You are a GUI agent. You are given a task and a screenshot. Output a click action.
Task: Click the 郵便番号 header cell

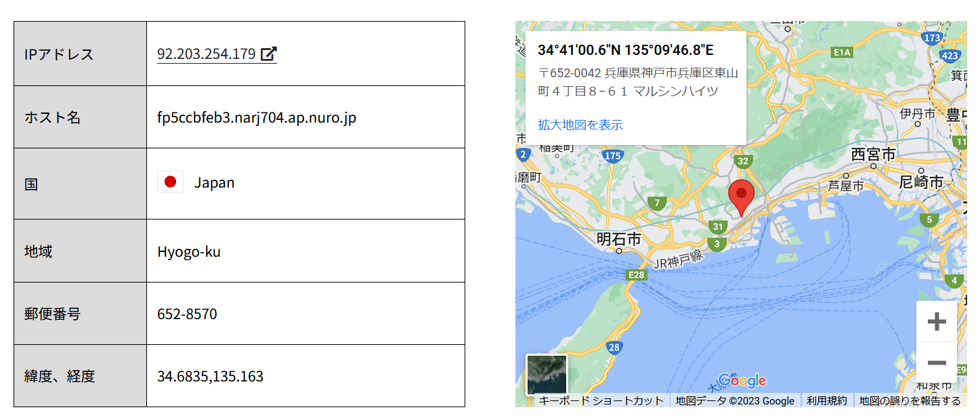click(80, 314)
